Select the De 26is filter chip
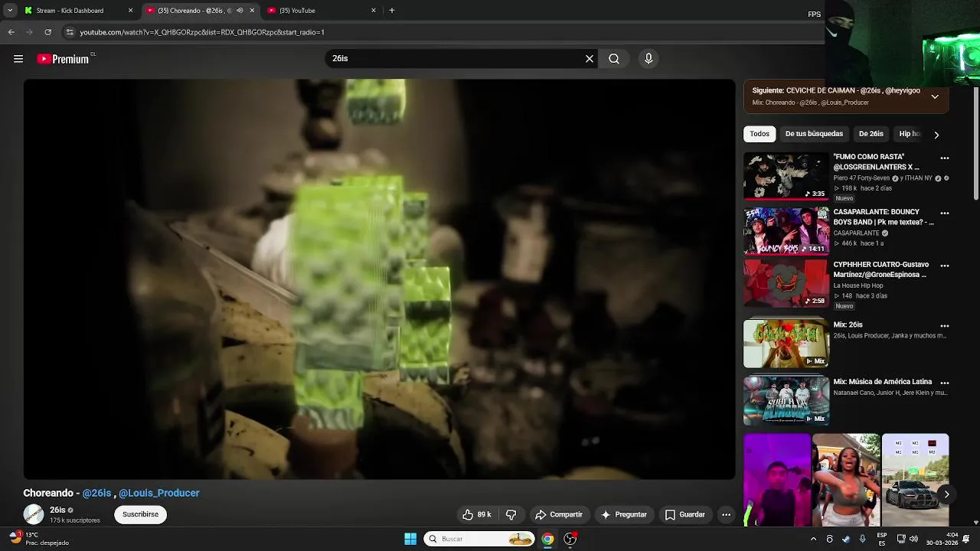 point(871,134)
